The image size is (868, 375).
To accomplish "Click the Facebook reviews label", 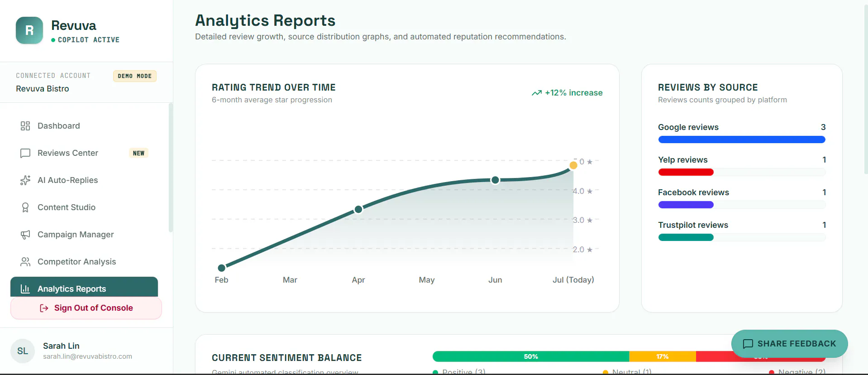I will [694, 192].
